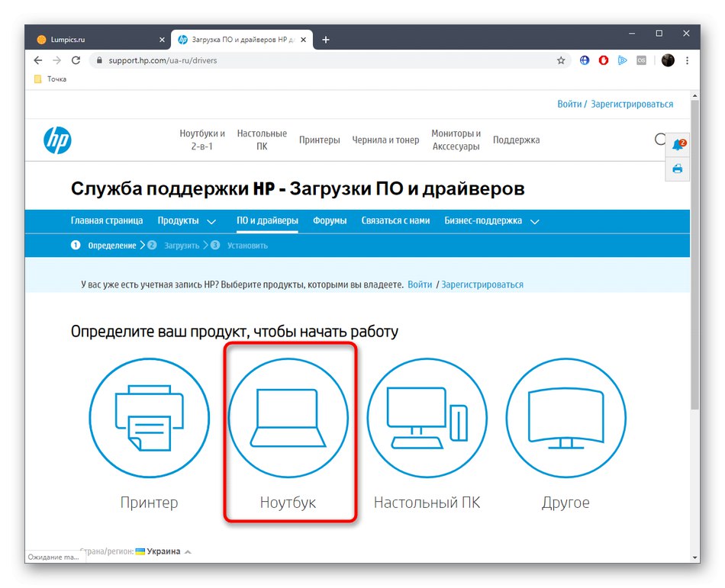Open Поддержка in the HP top navigation
This screenshot has width=725, height=588.
pos(516,140)
